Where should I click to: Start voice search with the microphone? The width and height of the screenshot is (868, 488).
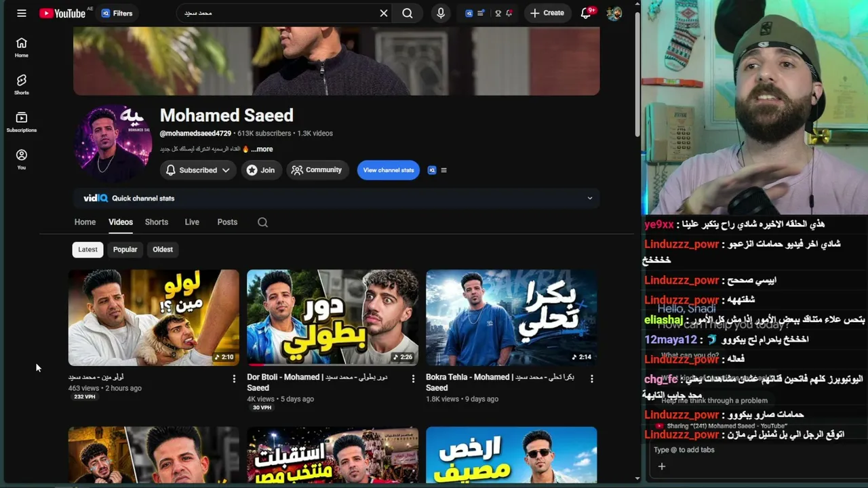pyautogui.click(x=441, y=13)
